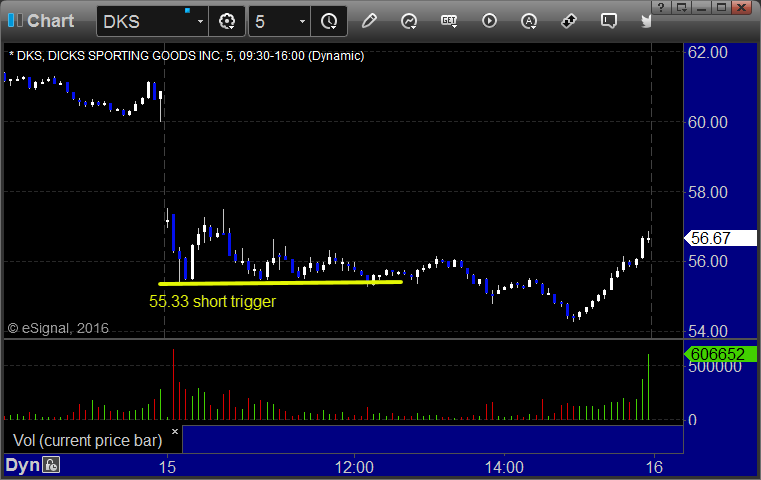Click the window options dropdown button

click(682, 7)
